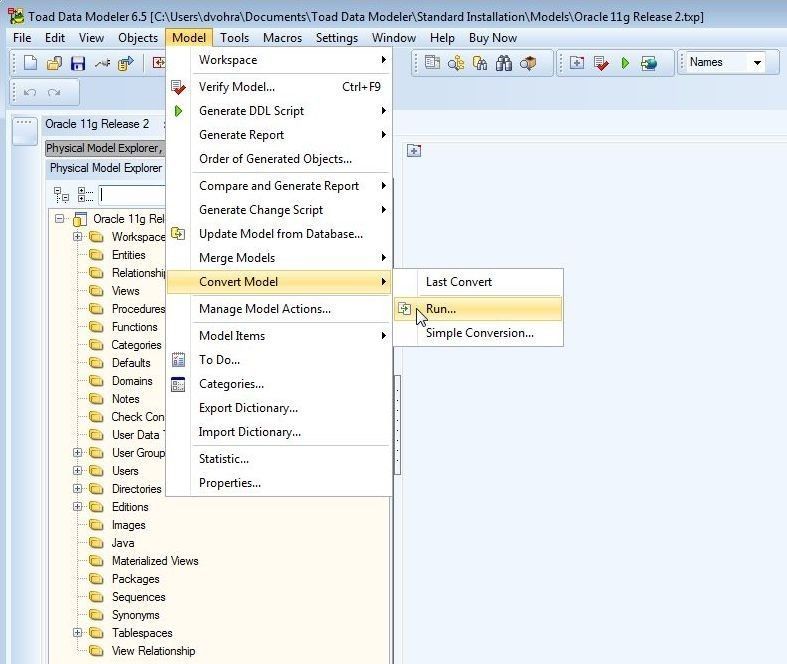
Task: Select Simple Conversion... option
Action: tap(478, 333)
